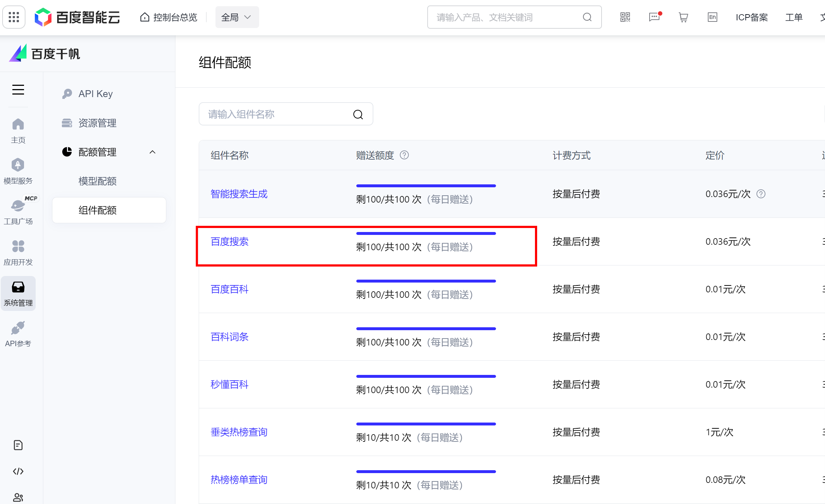This screenshot has width=825, height=504.
Task: Open the API Key menu item
Action: coord(95,94)
